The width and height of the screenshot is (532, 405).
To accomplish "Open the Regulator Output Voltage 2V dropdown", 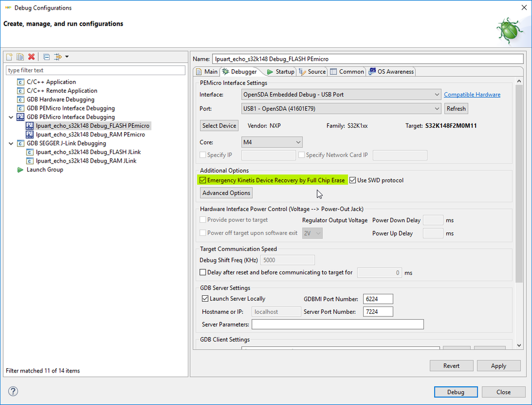I will [x=312, y=233].
